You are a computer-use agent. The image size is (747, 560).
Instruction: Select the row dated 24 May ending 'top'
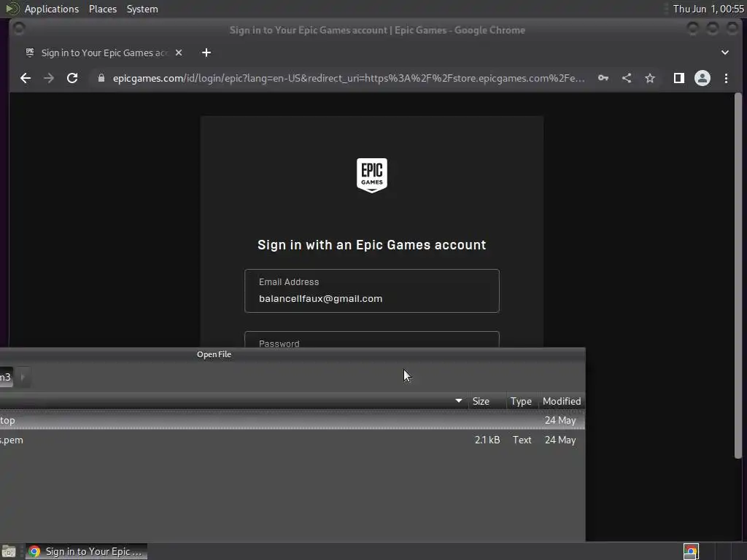(292, 421)
